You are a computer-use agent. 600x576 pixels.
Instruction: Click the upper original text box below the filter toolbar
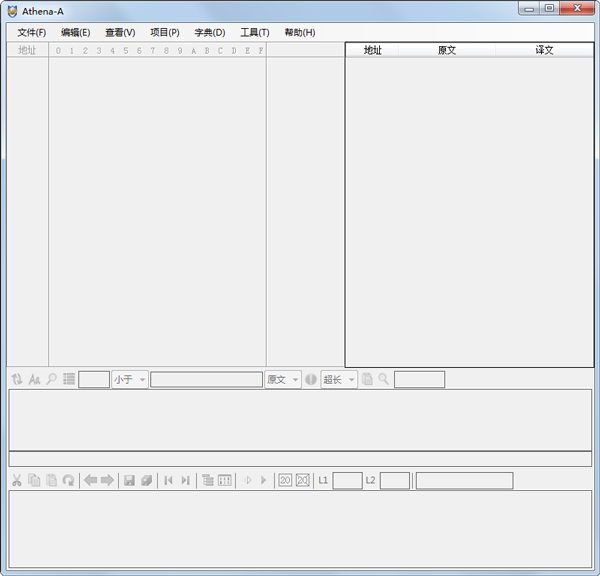click(300, 420)
